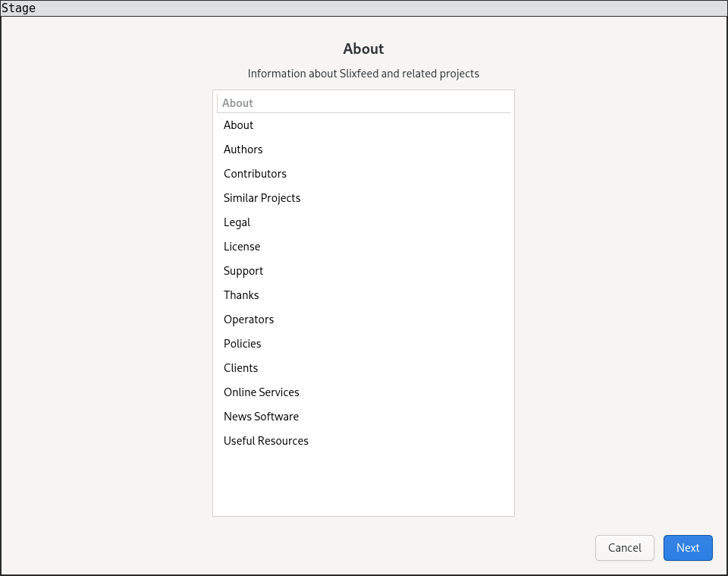
Task: Click the bold About page heading
Action: click(363, 49)
